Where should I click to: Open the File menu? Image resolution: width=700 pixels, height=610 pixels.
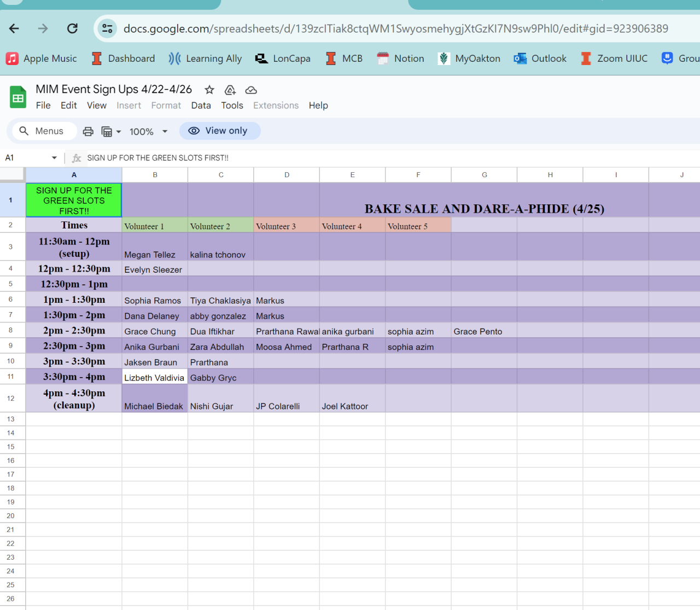pos(43,105)
